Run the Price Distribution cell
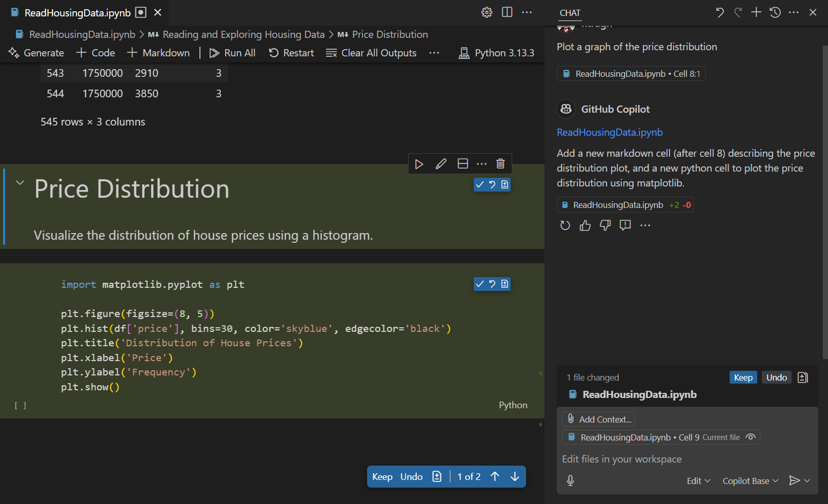This screenshot has height=504, width=828. 419,164
